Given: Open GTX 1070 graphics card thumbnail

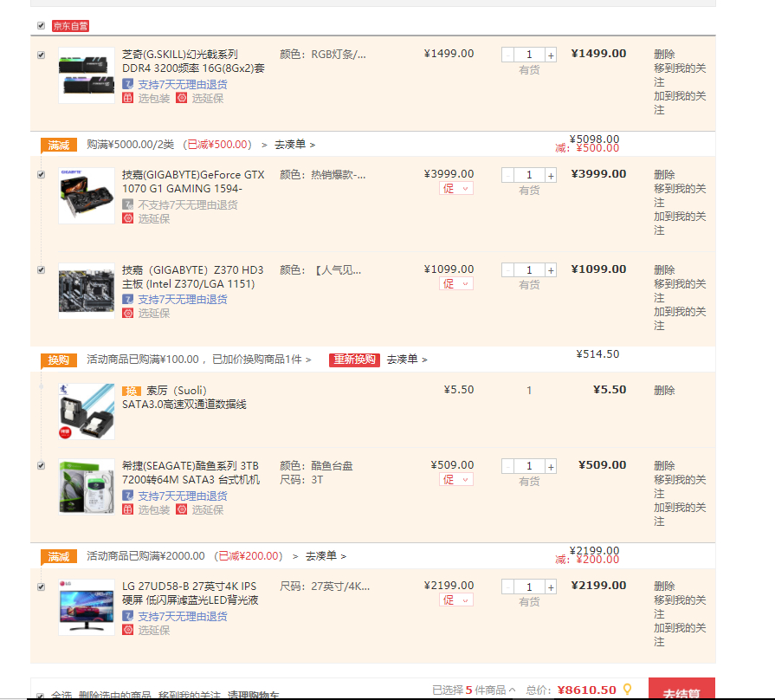Looking at the screenshot, I should (x=87, y=196).
